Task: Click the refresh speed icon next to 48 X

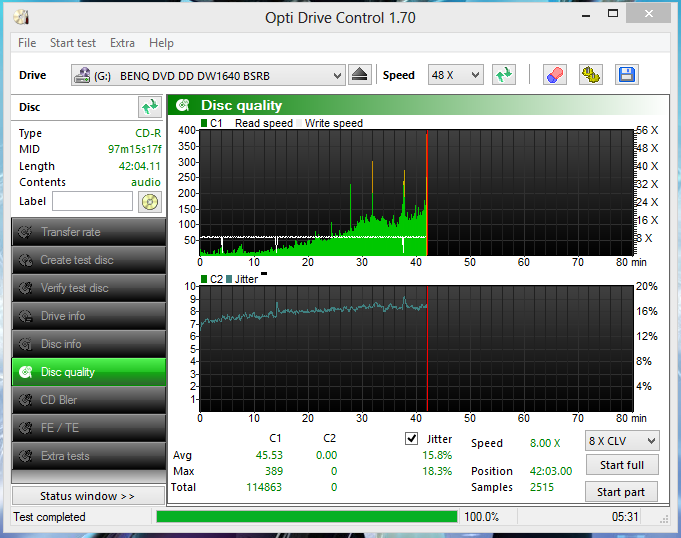Action: click(x=504, y=75)
